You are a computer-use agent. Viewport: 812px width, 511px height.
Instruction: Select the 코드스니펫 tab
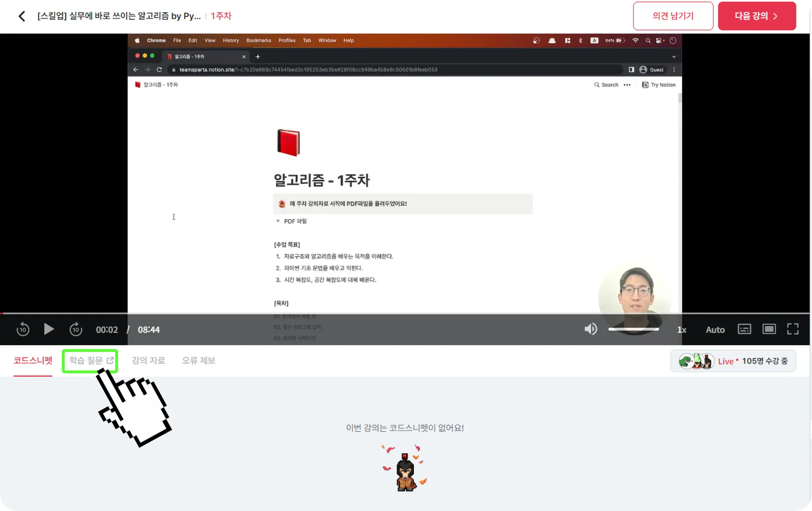[33, 360]
